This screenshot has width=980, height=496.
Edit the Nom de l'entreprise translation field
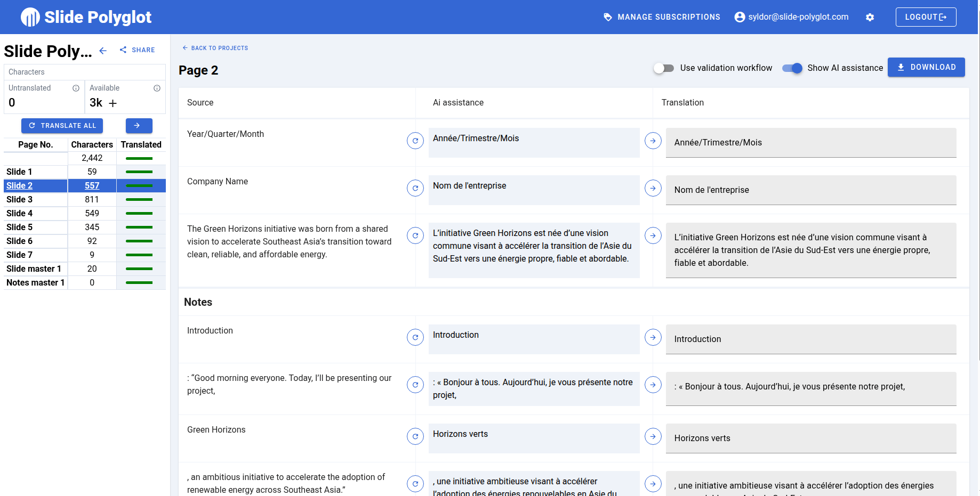810,190
